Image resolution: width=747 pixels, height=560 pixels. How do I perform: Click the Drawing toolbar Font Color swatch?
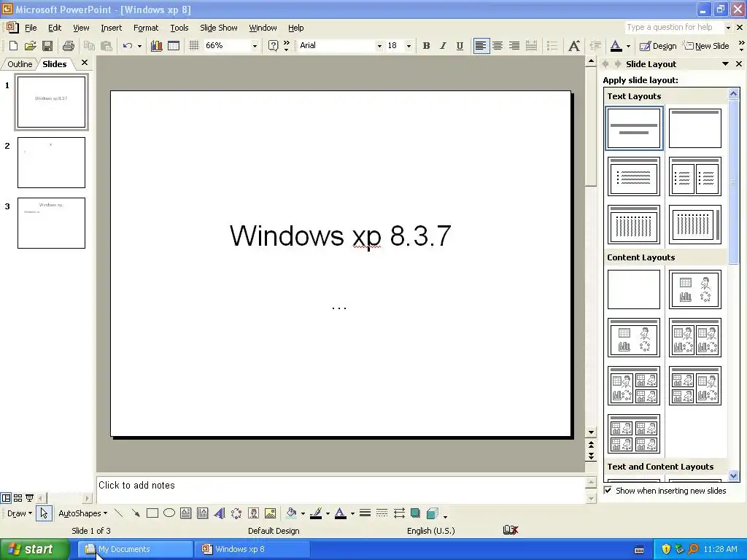click(340, 513)
